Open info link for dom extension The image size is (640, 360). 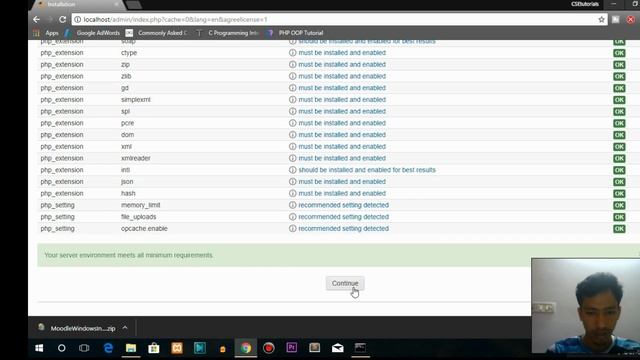point(342,135)
